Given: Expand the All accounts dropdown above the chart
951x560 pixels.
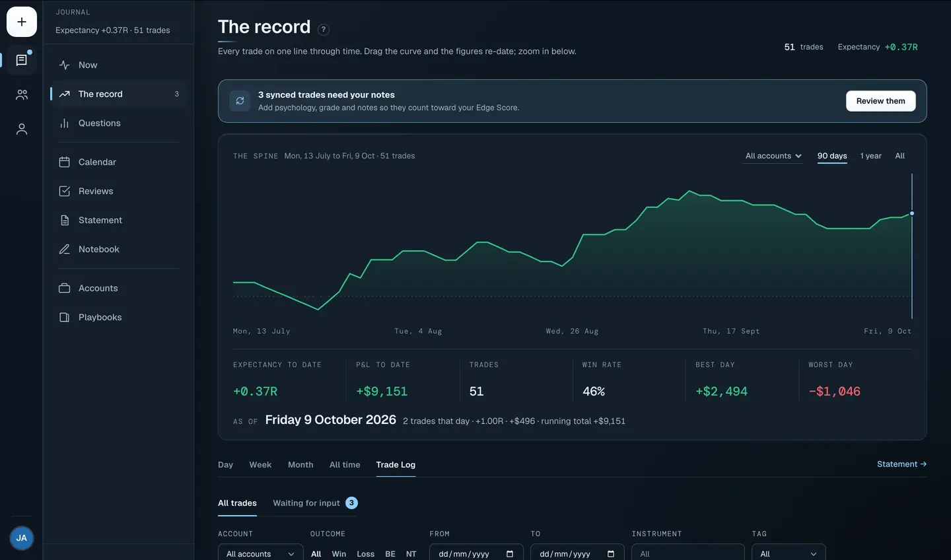Looking at the screenshot, I should pos(773,156).
